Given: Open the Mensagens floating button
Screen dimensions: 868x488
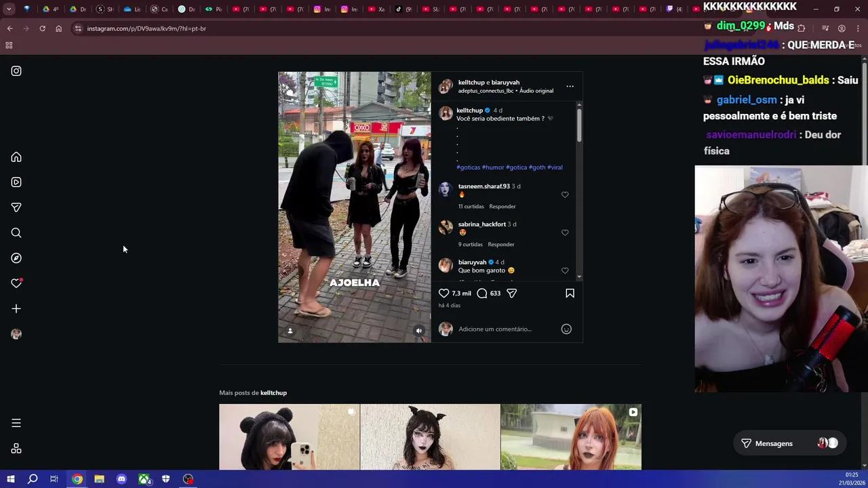Looking at the screenshot, I should tap(790, 443).
